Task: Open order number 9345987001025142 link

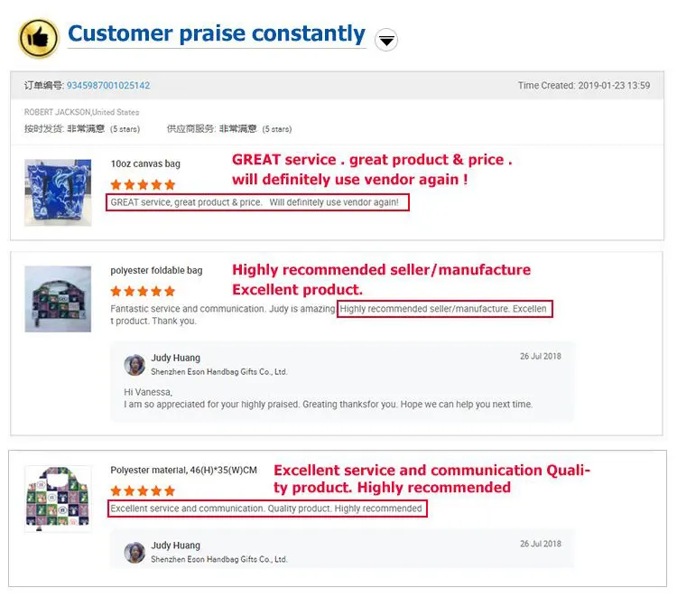Action: coord(108,86)
